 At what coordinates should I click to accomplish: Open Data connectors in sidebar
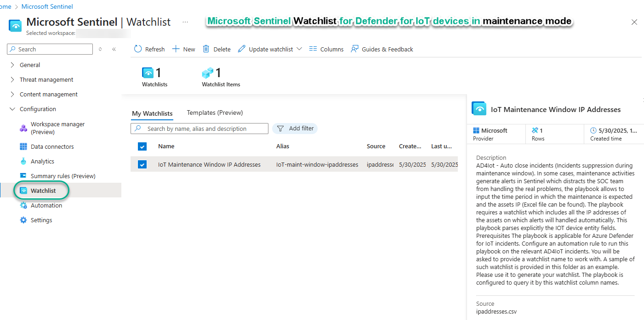52,146
